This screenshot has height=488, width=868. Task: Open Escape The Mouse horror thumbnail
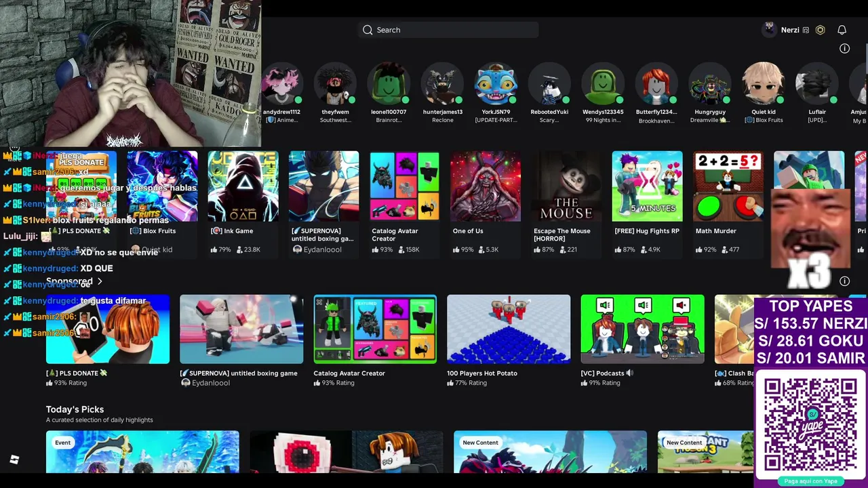tap(566, 186)
